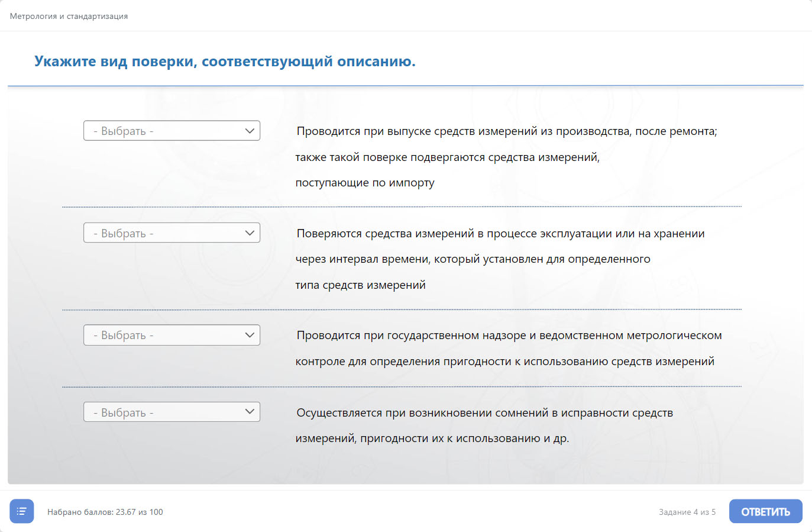
Task: Click the ОТВЕТИТЬ button
Action: point(765,512)
